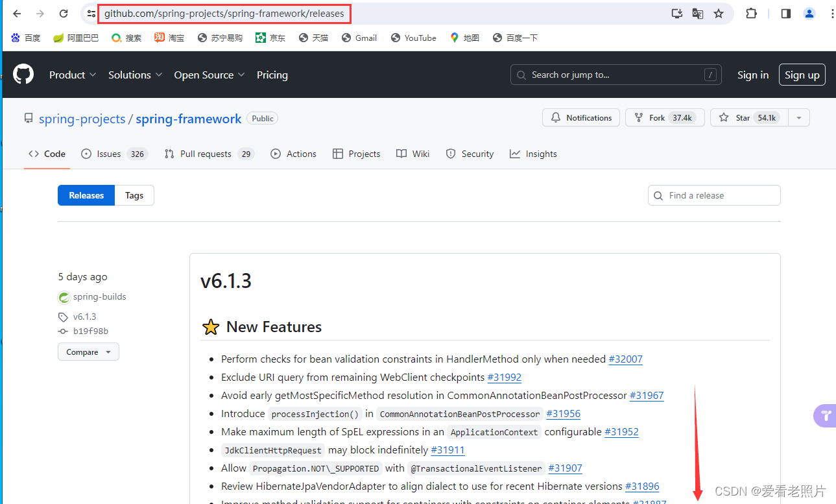Open issue link #31952
Image resolution: width=836 pixels, height=504 pixels.
click(x=621, y=432)
